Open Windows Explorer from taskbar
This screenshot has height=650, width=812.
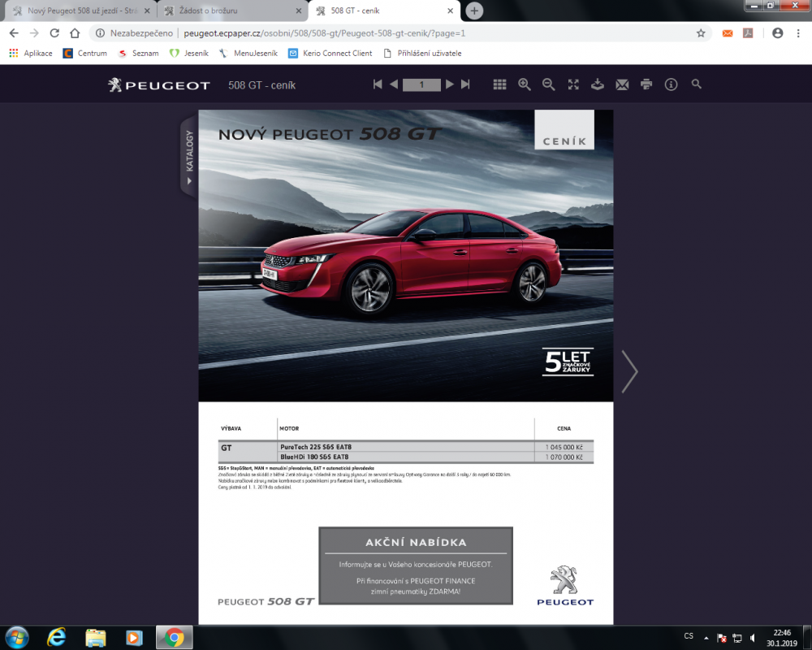pyautogui.click(x=95, y=637)
